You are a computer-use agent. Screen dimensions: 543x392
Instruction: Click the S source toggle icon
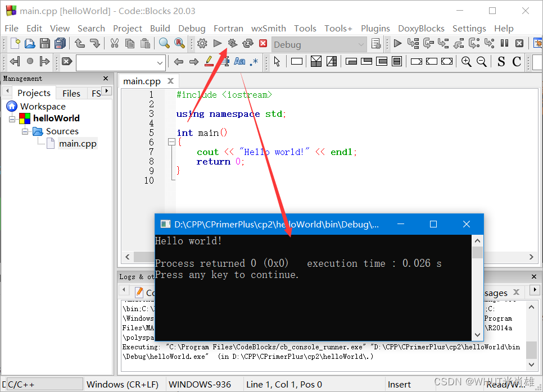501,62
